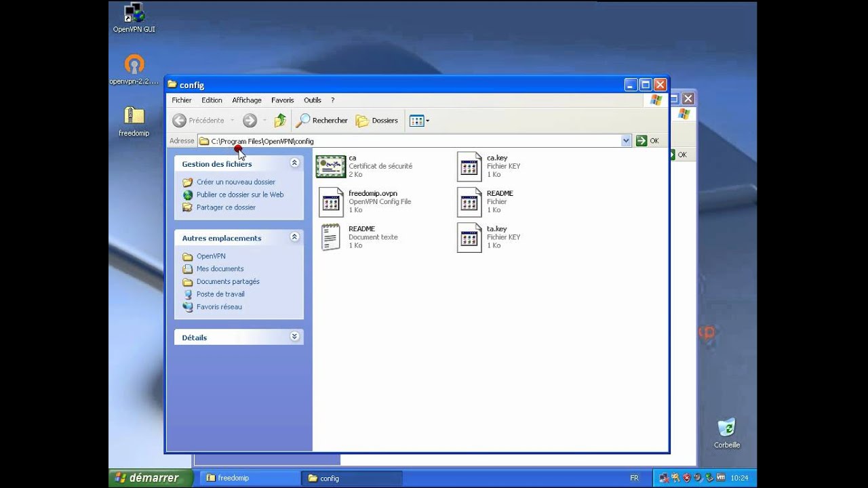Collapse the Autres emplacements panel

pyautogui.click(x=294, y=237)
